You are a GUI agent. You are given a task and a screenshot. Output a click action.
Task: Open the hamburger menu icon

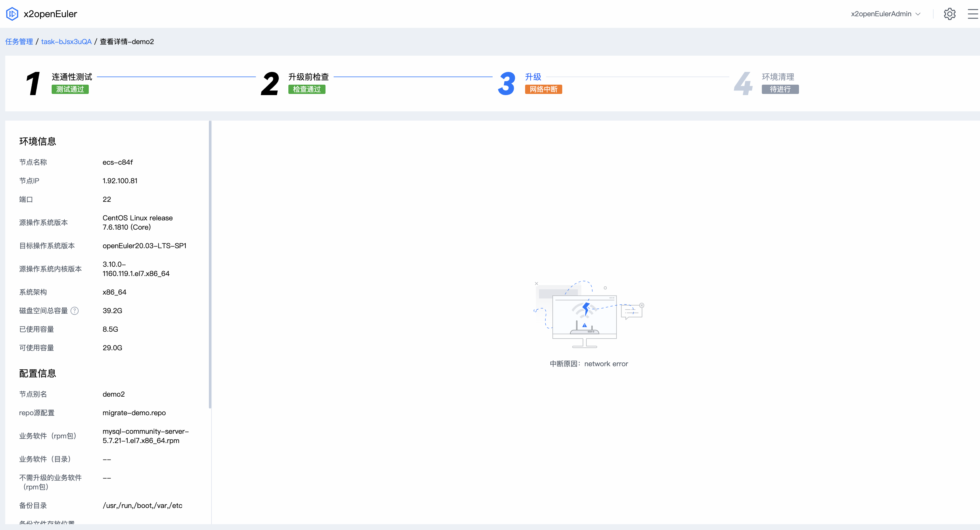[x=973, y=14]
